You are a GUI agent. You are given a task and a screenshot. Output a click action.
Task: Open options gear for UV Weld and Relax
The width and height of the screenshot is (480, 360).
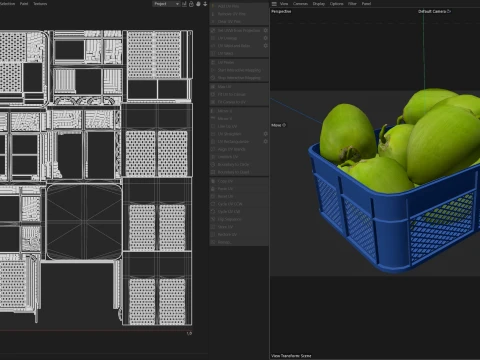coord(266,46)
